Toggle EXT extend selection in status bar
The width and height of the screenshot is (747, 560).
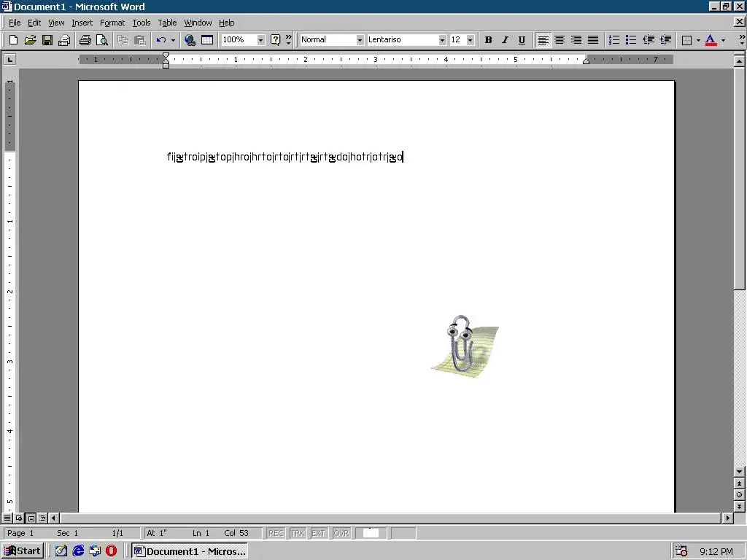[318, 533]
